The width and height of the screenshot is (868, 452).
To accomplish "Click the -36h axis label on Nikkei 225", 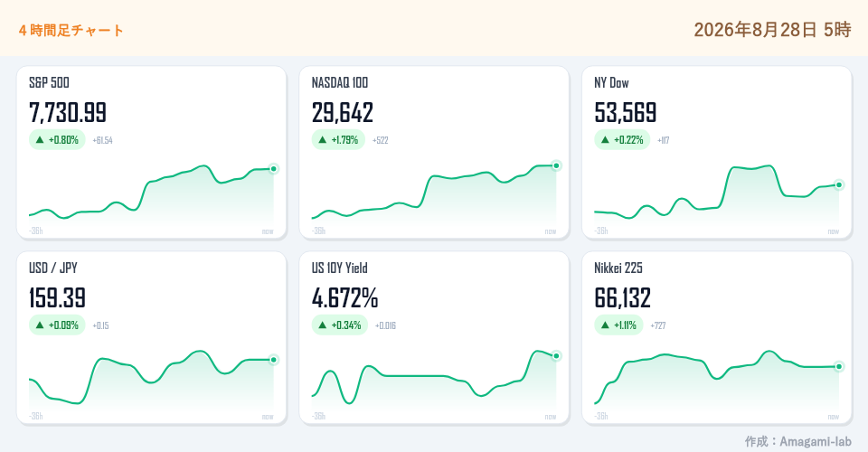I will pyautogui.click(x=601, y=416).
